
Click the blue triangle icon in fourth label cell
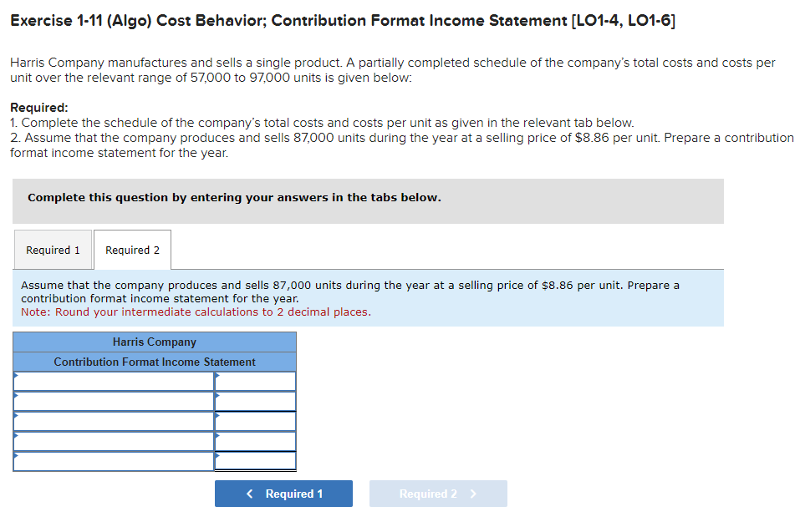point(15,437)
